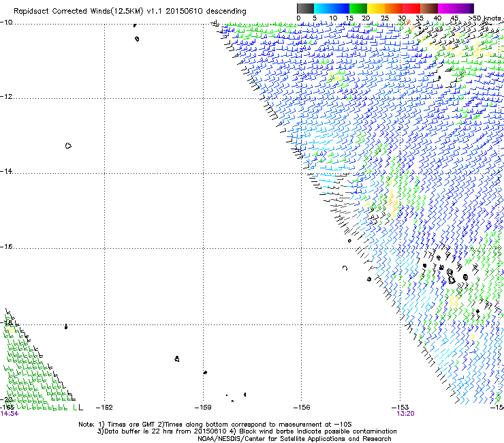Click the longitude label "-156"
504x443 pixels.
[302, 408]
